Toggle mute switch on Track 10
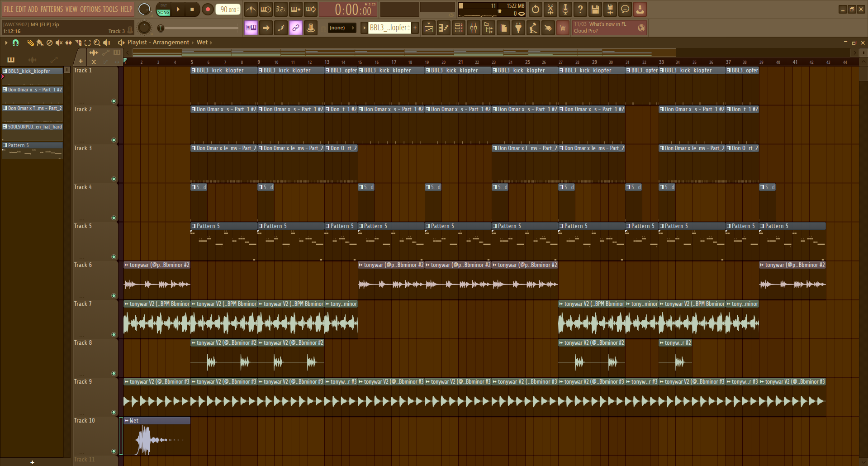 point(114,452)
